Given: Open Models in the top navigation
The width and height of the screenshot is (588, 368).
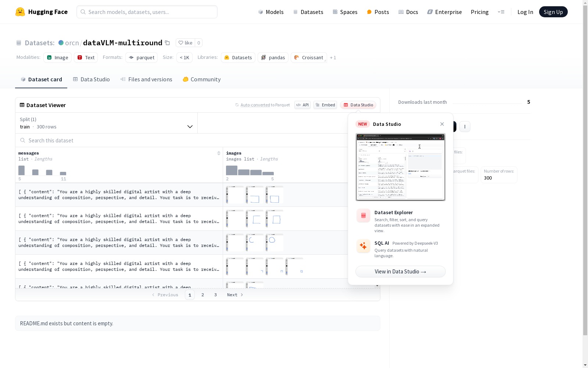Looking at the screenshot, I should pos(271,12).
